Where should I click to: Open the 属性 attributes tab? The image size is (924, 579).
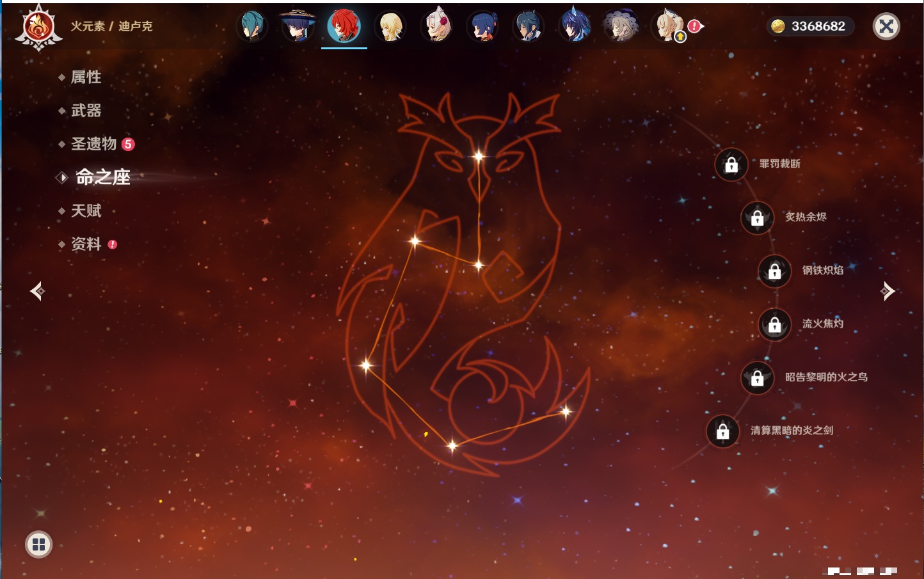pos(86,77)
